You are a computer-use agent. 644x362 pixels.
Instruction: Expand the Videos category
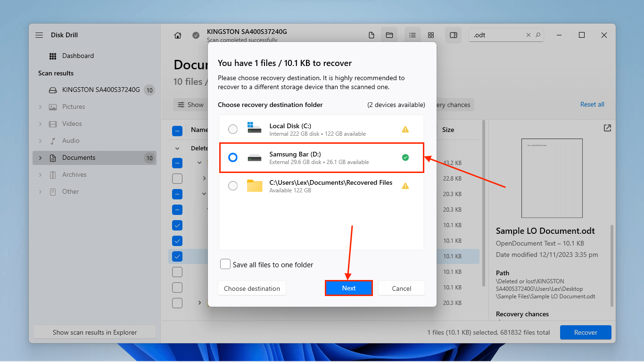tap(40, 124)
